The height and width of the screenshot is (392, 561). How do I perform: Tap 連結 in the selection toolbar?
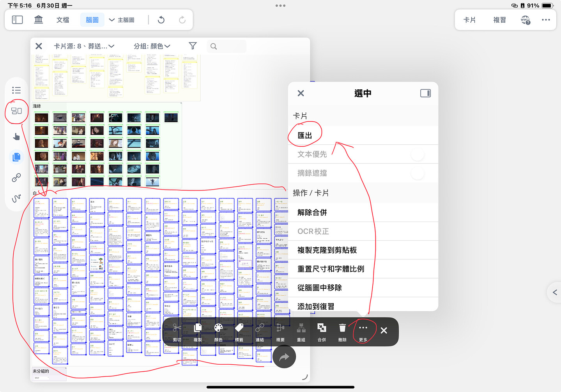pos(260,332)
